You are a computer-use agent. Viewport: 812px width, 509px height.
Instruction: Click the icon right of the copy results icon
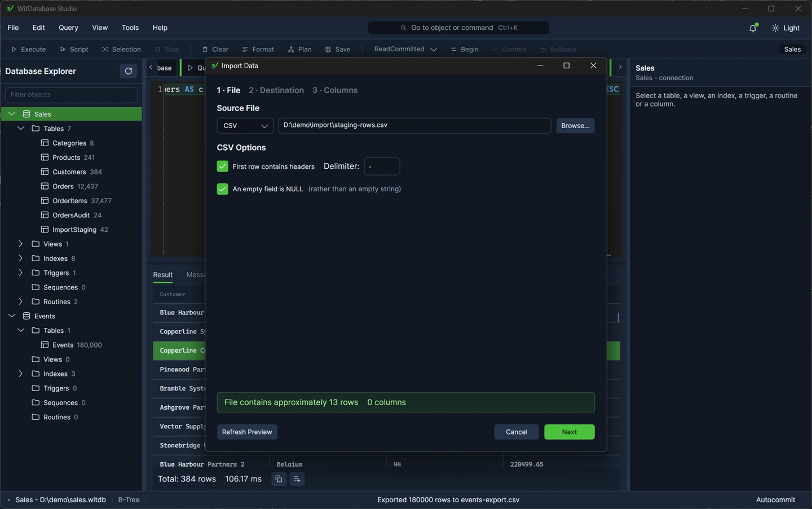click(297, 479)
